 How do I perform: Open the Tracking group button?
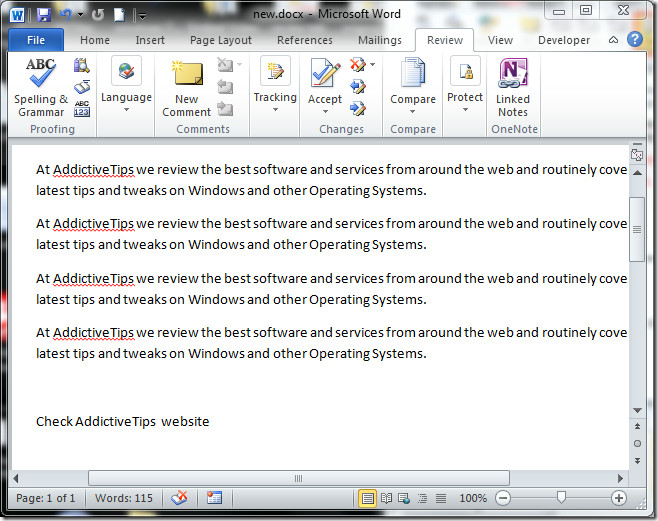[x=275, y=86]
